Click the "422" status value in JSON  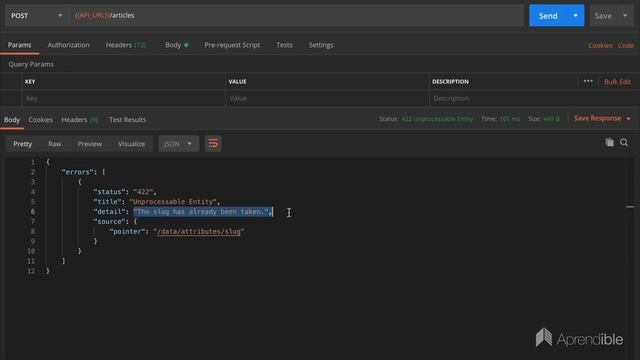point(144,192)
